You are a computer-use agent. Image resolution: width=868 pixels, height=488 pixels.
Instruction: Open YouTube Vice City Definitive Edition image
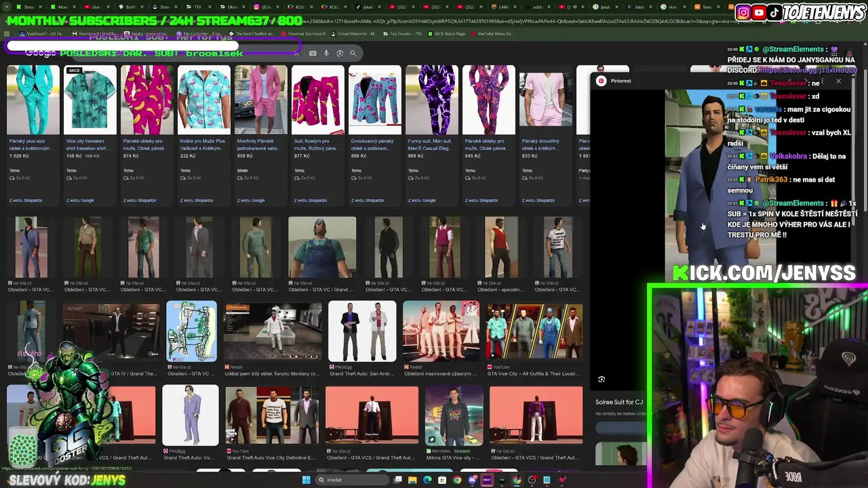pyautogui.click(x=272, y=415)
